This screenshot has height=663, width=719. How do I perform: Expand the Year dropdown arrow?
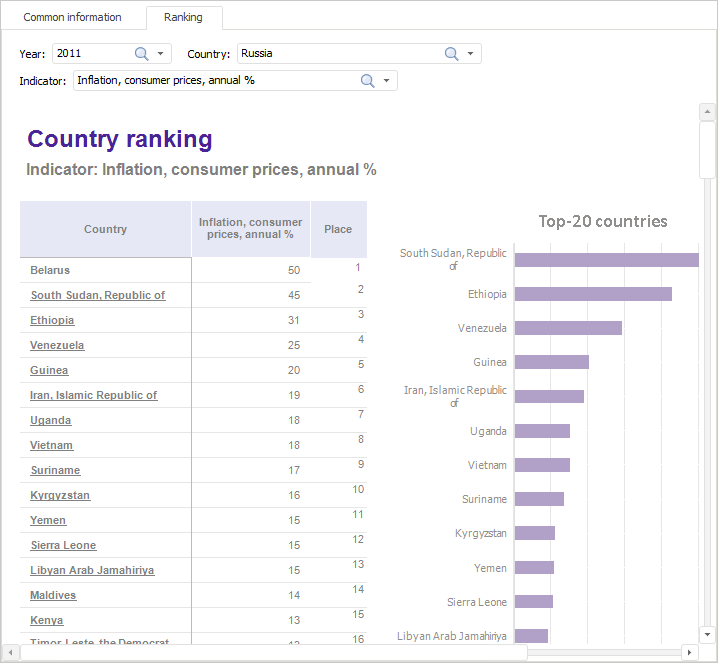tap(160, 54)
